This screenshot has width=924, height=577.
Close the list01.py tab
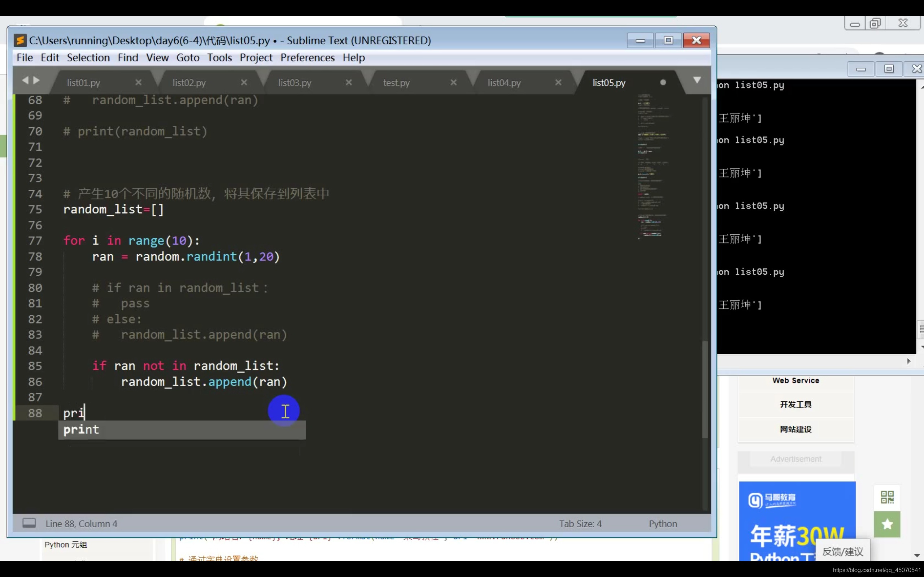coord(138,83)
